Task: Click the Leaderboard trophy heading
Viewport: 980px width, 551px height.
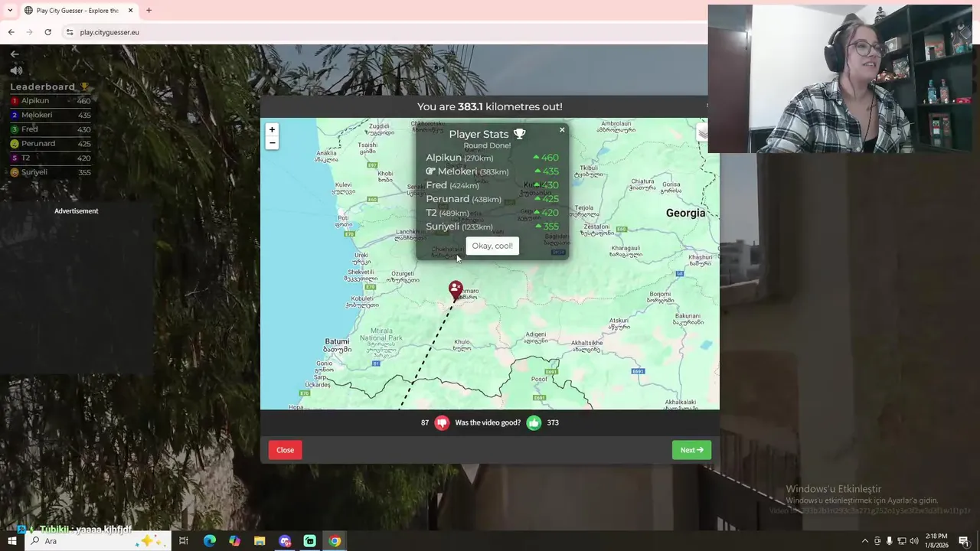Action: tap(50, 86)
